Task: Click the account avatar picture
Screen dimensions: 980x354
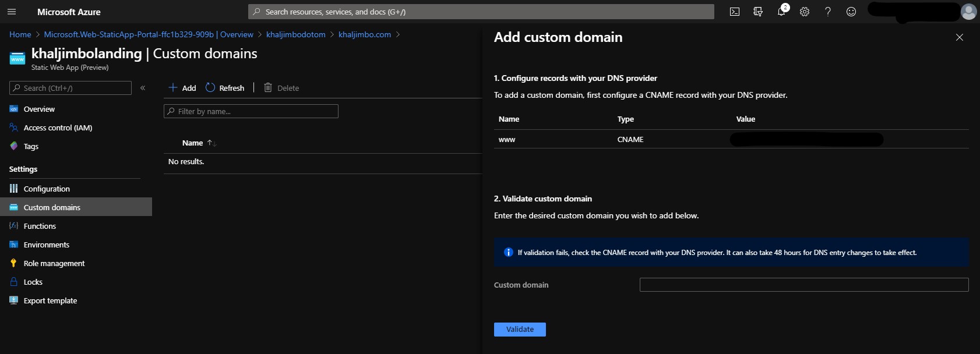Action: (x=969, y=12)
